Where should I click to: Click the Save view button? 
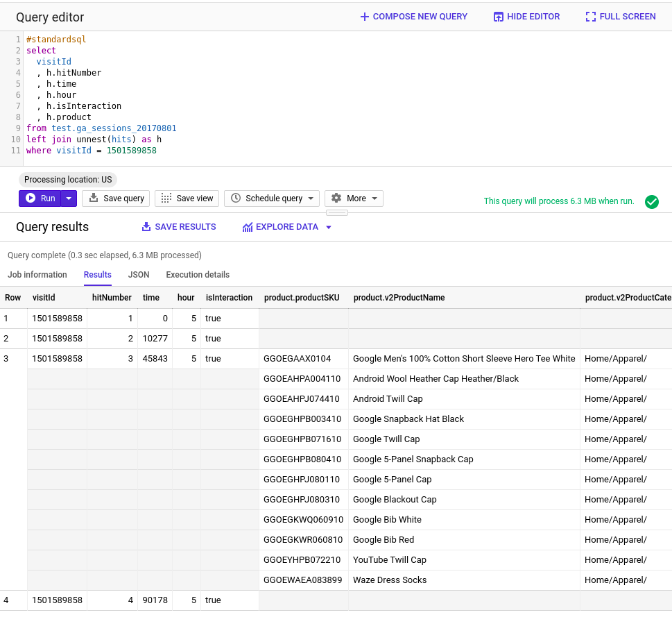click(187, 198)
